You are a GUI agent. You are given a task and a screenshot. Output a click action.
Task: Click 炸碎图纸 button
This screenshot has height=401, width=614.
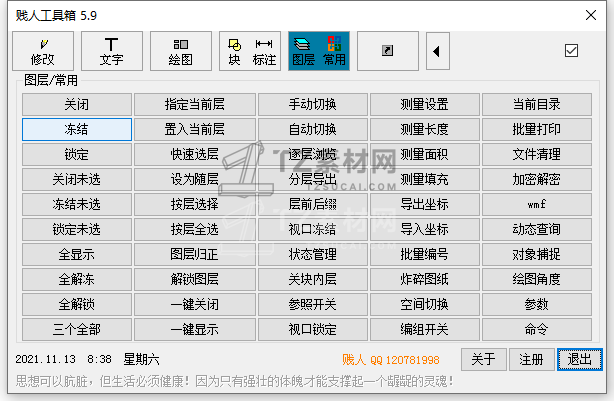point(425,280)
